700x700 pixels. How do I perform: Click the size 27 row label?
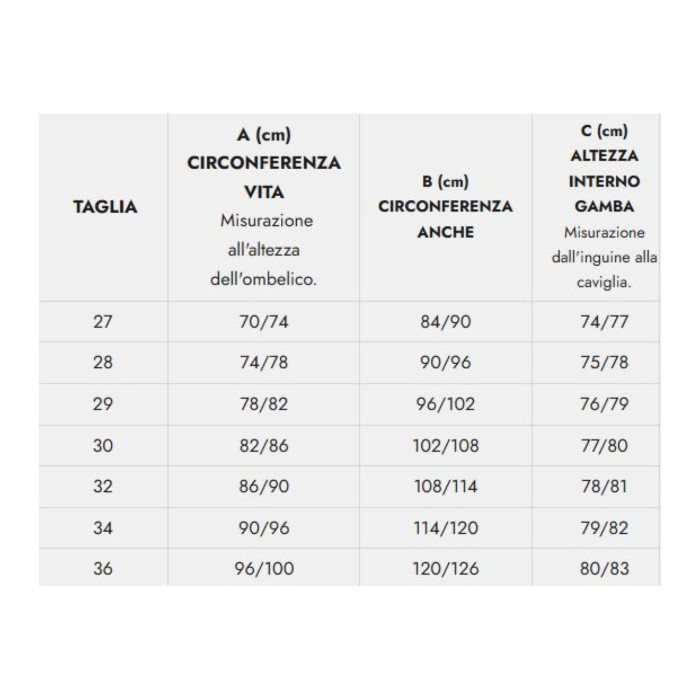(x=103, y=322)
